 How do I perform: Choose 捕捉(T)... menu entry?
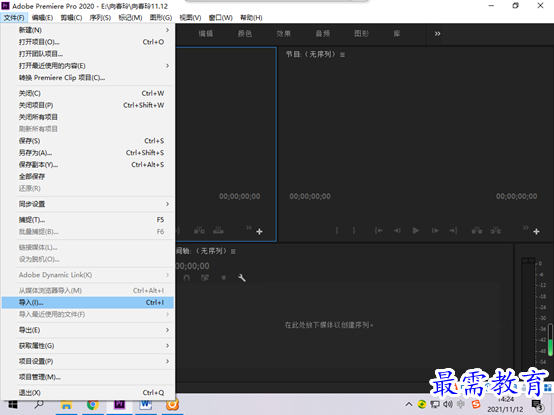[88, 220]
